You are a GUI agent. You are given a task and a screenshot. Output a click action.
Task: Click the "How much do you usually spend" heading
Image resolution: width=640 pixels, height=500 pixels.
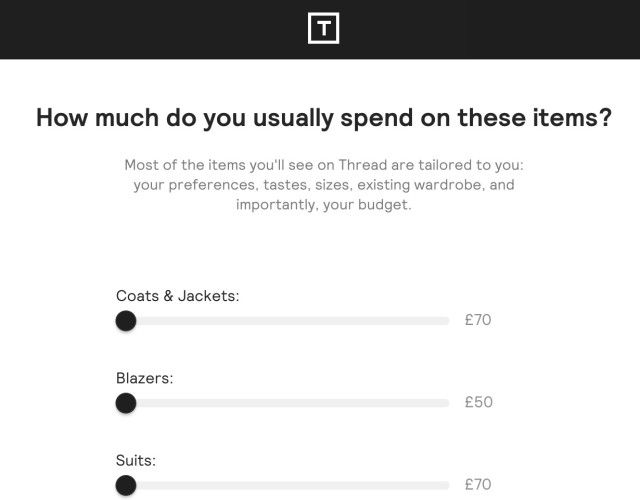(324, 118)
